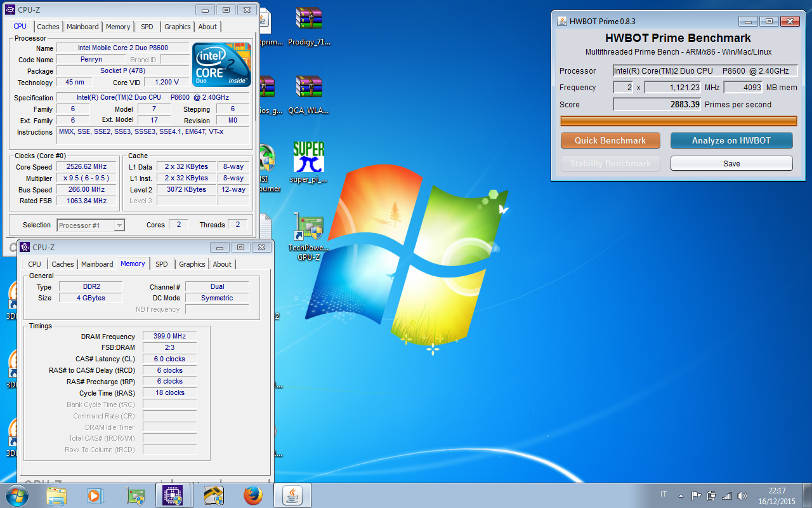The image size is (812, 508).
Task: Click the Symmetric DC Mode value
Action: pyautogui.click(x=217, y=298)
